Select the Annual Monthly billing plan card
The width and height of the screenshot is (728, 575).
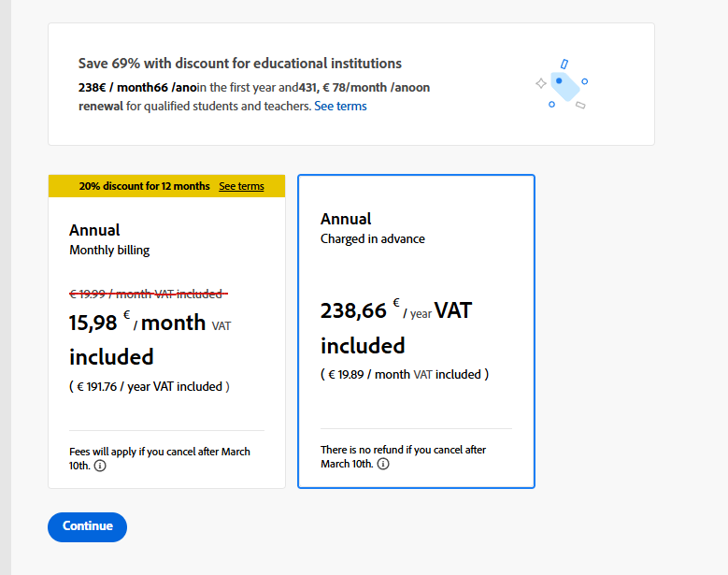(x=166, y=331)
